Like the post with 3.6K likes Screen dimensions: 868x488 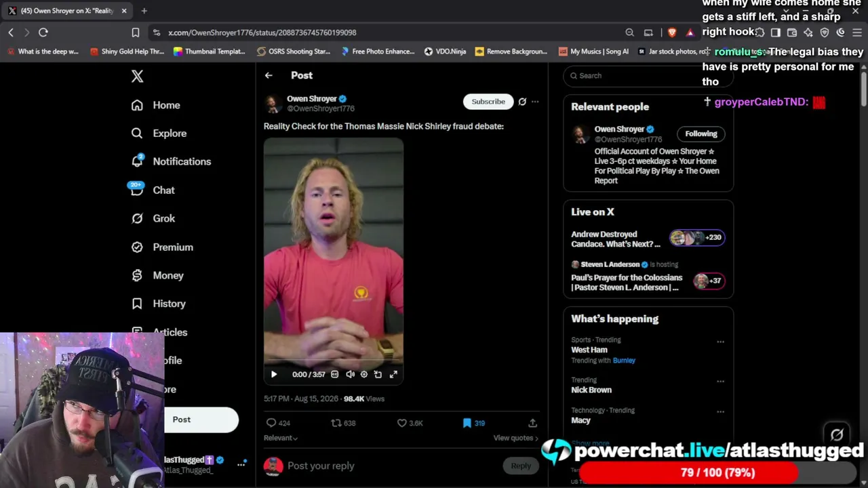[x=410, y=423]
